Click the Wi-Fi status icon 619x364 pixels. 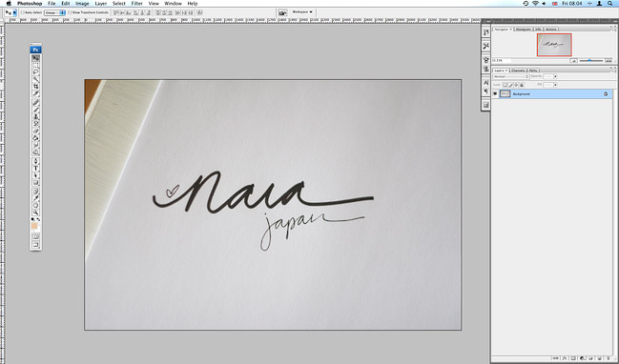pos(535,3)
